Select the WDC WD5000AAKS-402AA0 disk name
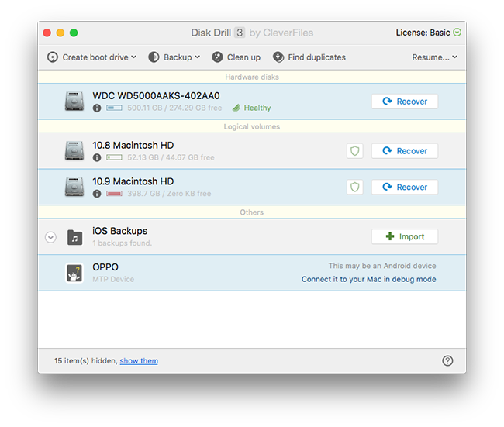This screenshot has width=504, height=427. (156, 96)
